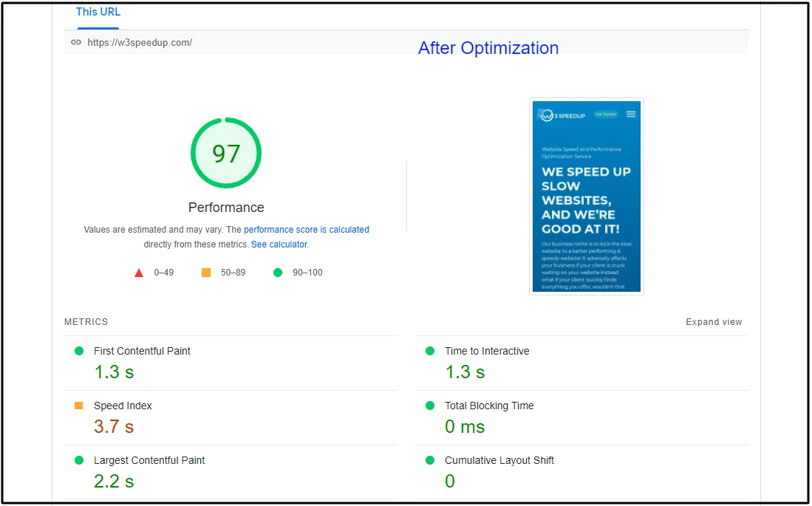Viewport: 812px width, 506px height.
Task: Click the Time to Interactive metric label
Action: (487, 351)
